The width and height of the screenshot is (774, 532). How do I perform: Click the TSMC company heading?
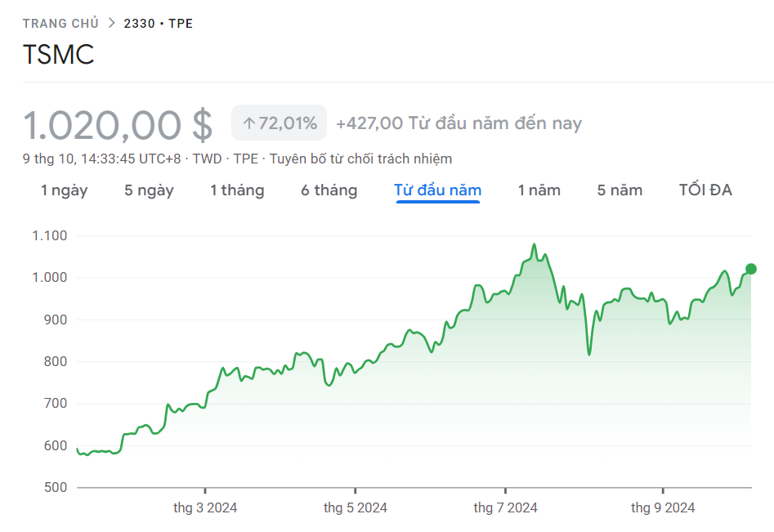click(58, 54)
